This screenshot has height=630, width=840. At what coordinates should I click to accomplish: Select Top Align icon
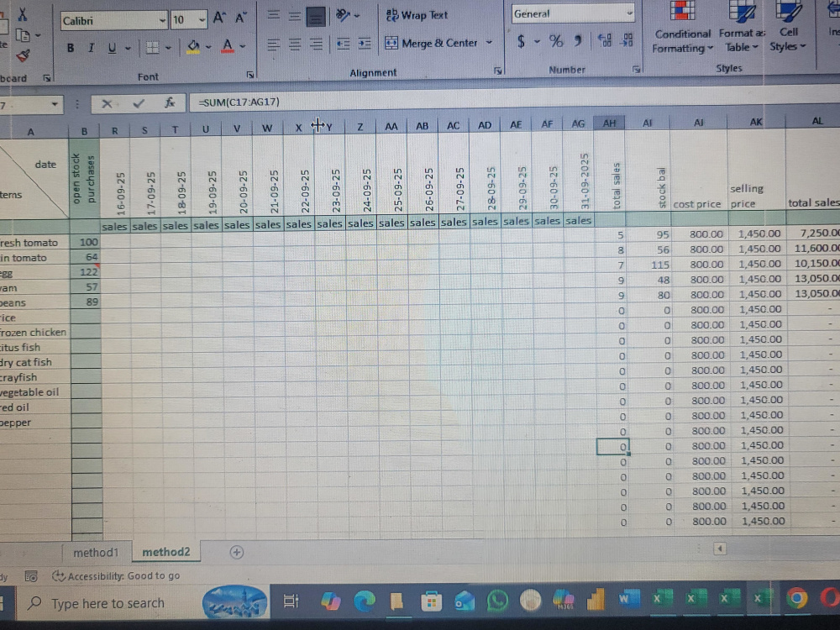pos(274,15)
